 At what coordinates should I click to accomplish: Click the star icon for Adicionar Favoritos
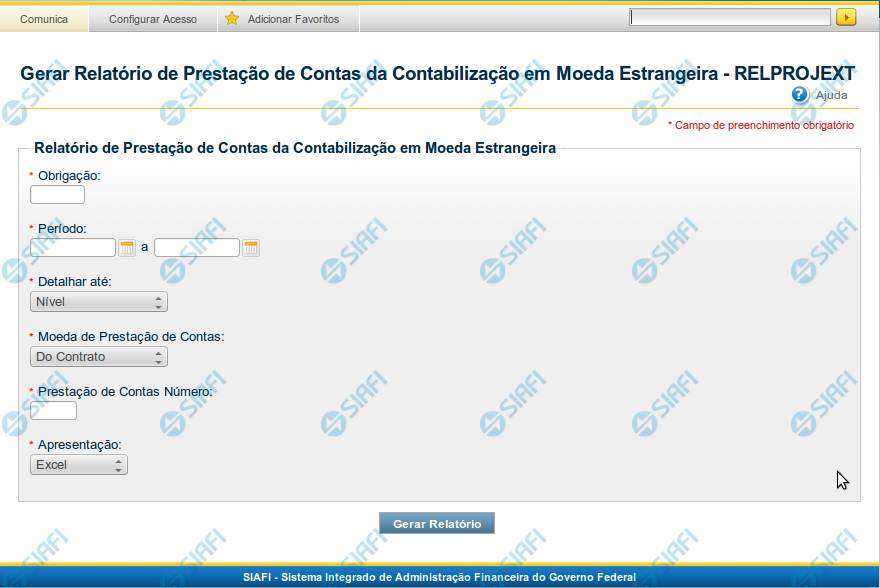point(232,19)
